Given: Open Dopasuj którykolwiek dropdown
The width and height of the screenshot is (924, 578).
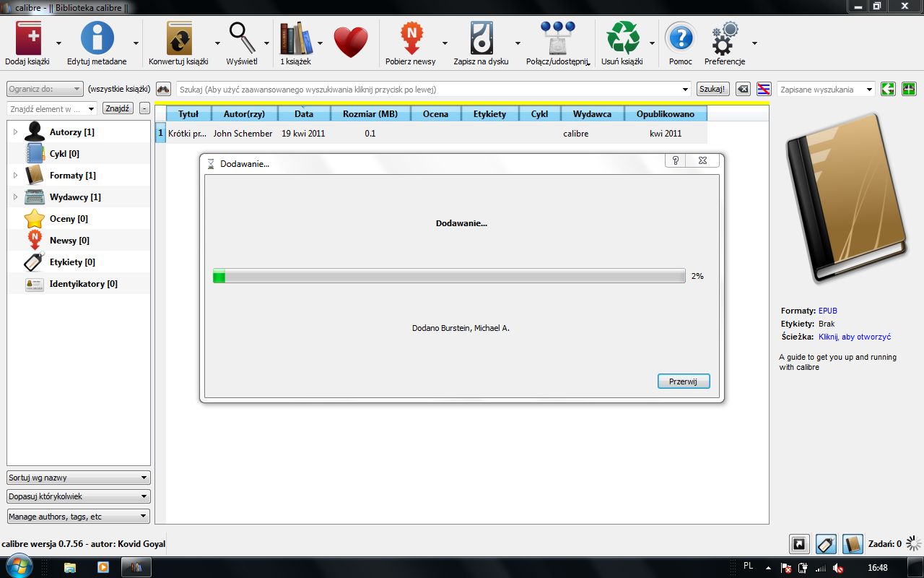Looking at the screenshot, I should coord(79,496).
